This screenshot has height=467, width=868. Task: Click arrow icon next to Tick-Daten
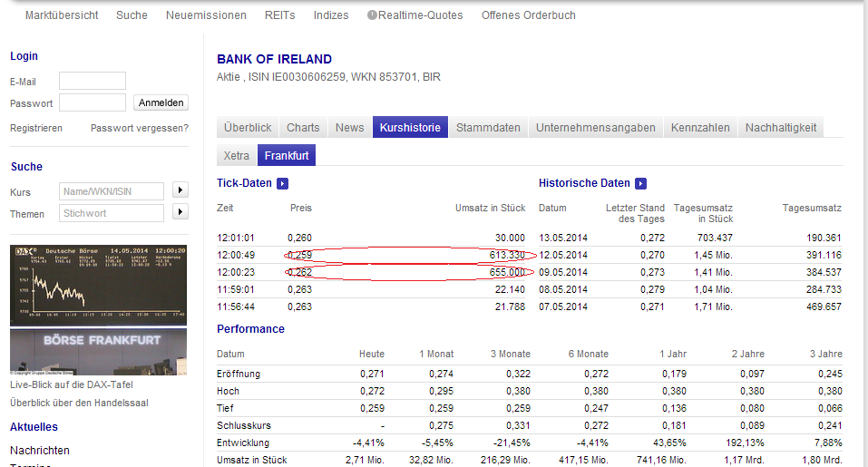tap(282, 183)
